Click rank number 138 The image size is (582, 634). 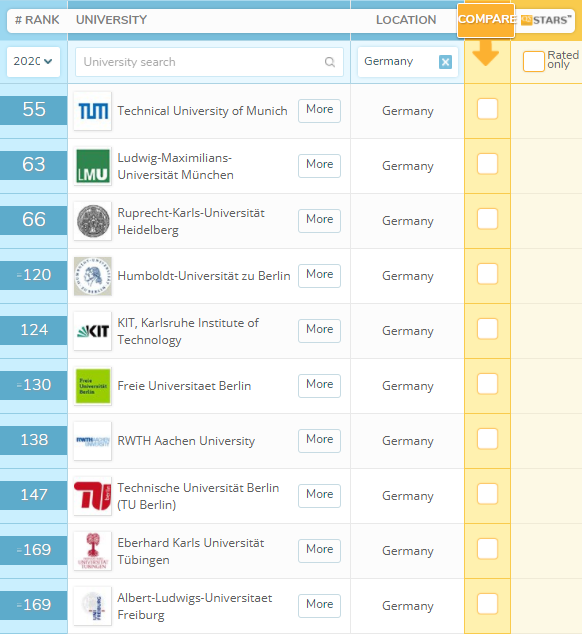pyautogui.click(x=34, y=440)
